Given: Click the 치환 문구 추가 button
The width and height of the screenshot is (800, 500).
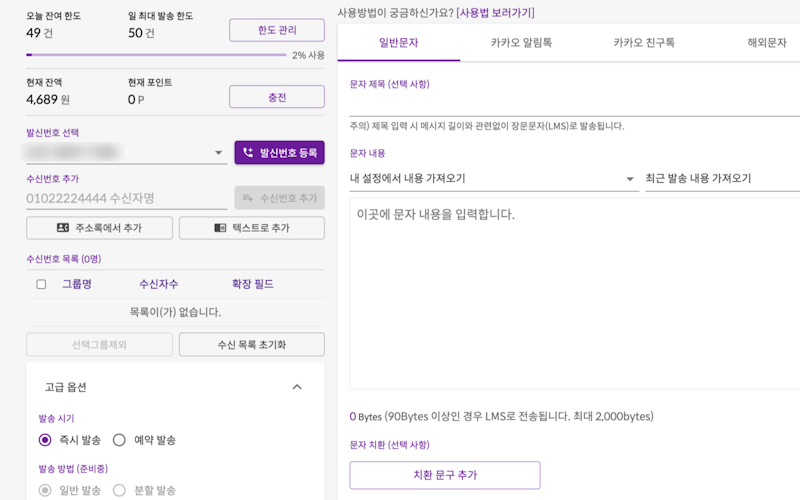Looking at the screenshot, I should click(445, 475).
